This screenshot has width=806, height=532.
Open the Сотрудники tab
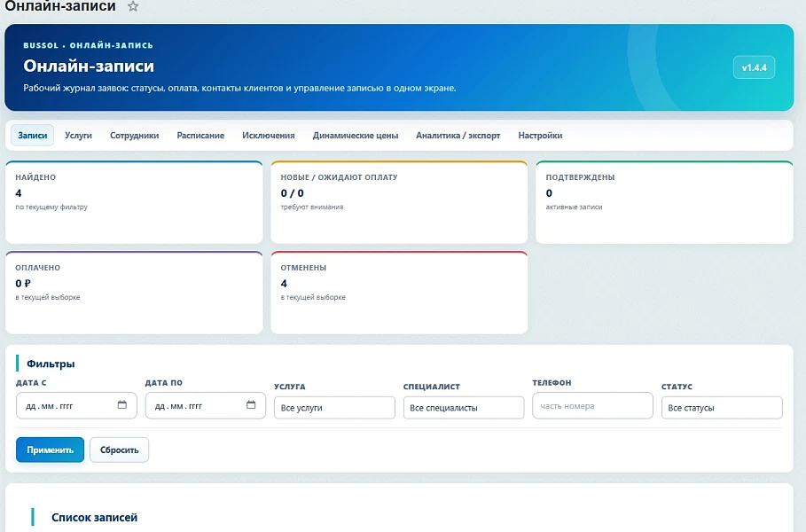pos(134,135)
